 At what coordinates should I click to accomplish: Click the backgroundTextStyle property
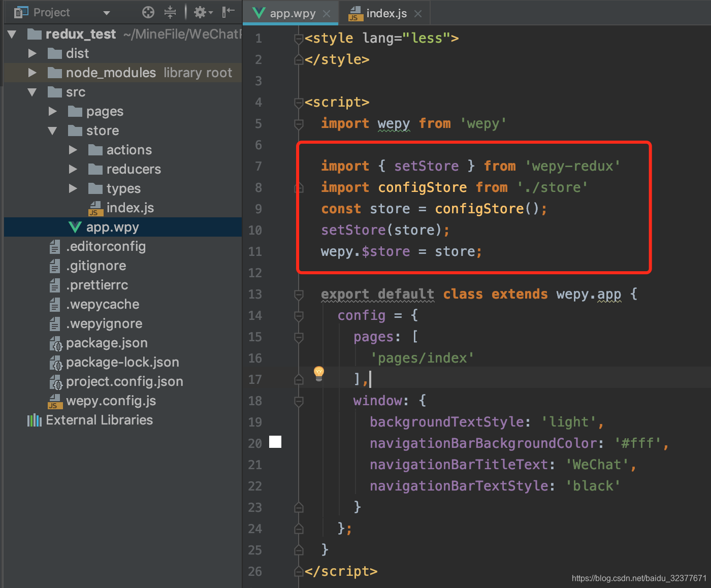pos(446,422)
